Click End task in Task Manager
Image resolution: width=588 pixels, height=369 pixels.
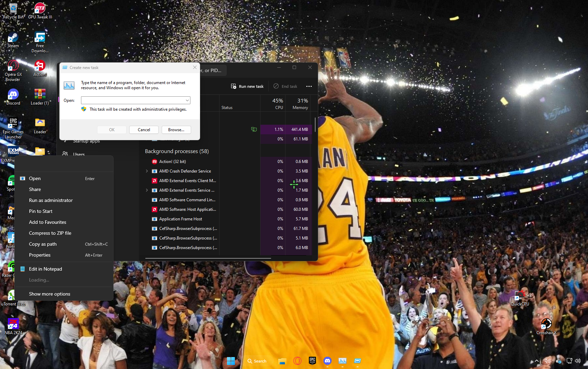[x=285, y=86]
